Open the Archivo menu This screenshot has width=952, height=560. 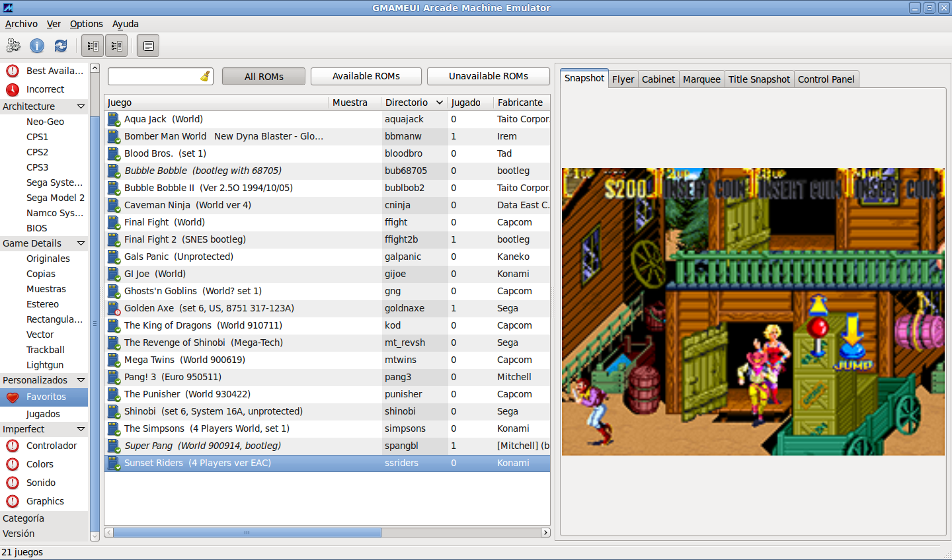(21, 24)
